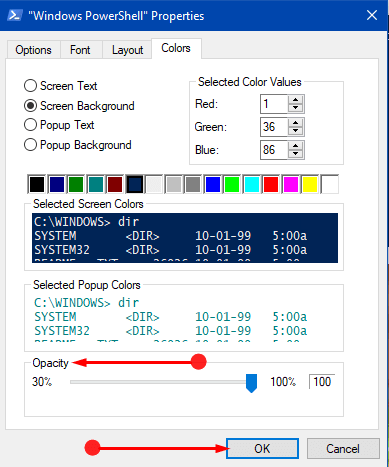Confirm changes with the OK button
The height and width of the screenshot is (467, 389).
262,448
